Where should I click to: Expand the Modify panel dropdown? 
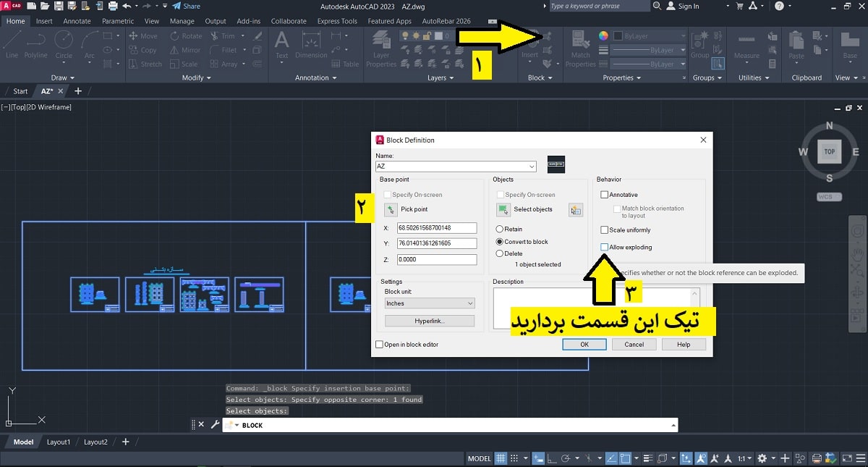click(x=196, y=78)
